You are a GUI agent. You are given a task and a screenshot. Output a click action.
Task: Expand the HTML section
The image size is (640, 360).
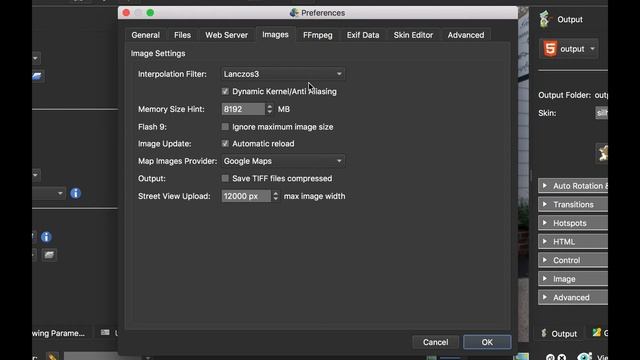(x=573, y=242)
